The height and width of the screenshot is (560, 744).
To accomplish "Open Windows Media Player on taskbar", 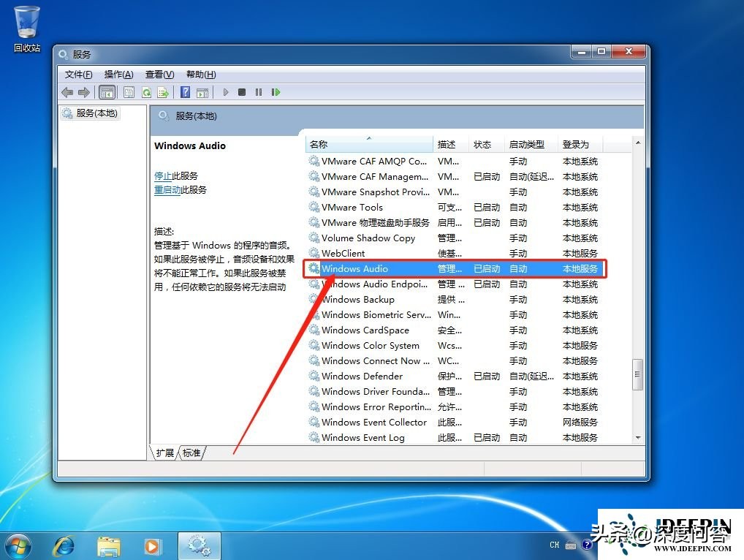I will coord(152,546).
